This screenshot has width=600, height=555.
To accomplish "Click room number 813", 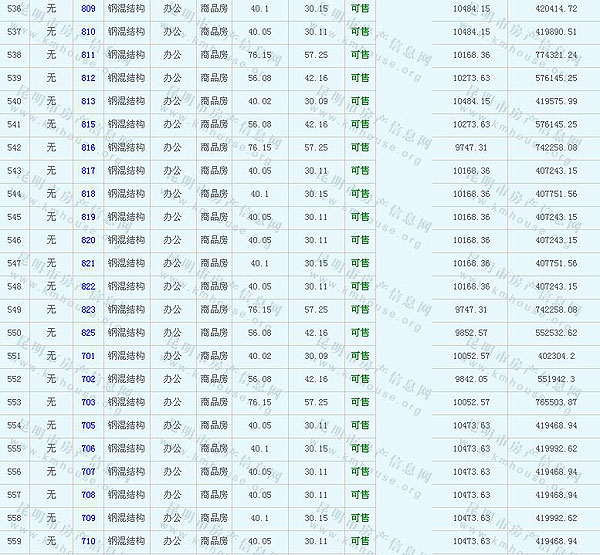I will click(x=88, y=101).
